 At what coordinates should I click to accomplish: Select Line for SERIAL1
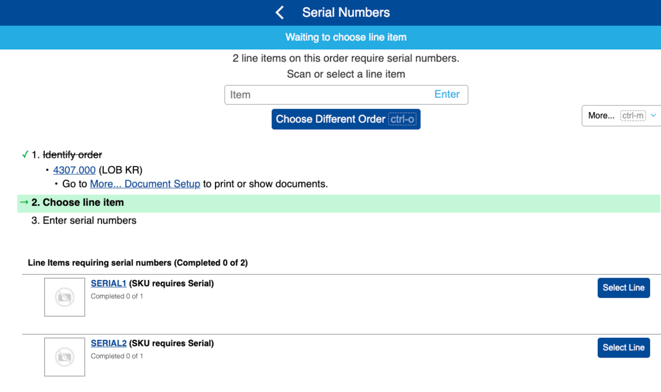[623, 288]
